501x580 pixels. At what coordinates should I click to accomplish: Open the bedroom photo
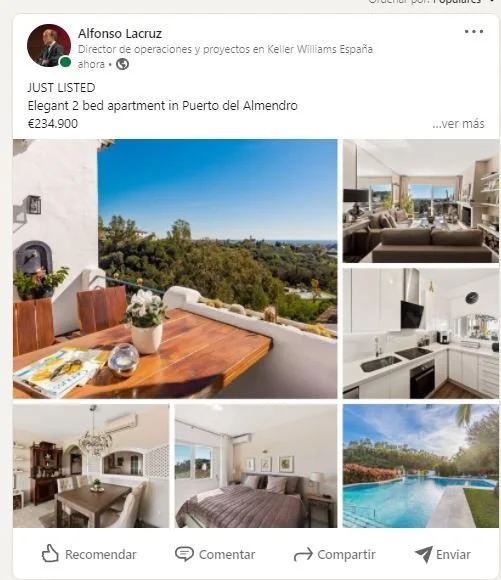(x=256, y=466)
